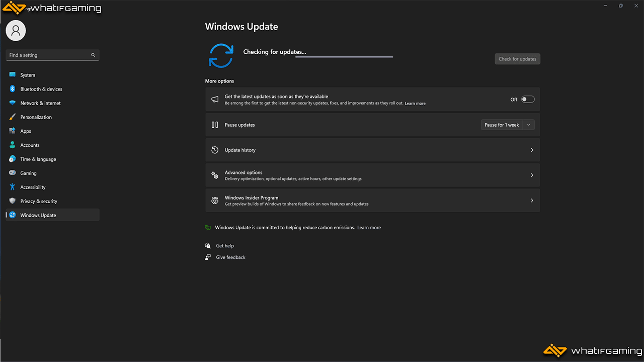Click the green carbon emissions leaf icon
Viewport: 644px width, 362px height.
[208, 228]
